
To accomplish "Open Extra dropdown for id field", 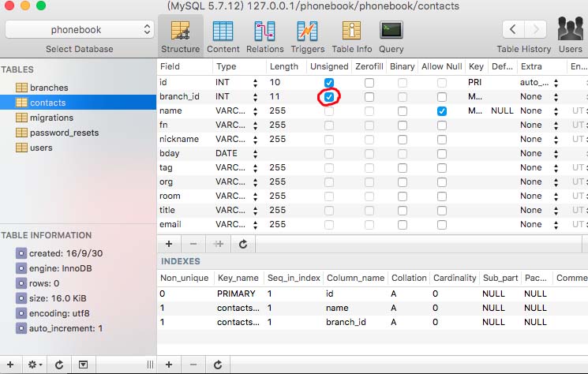I will point(556,82).
